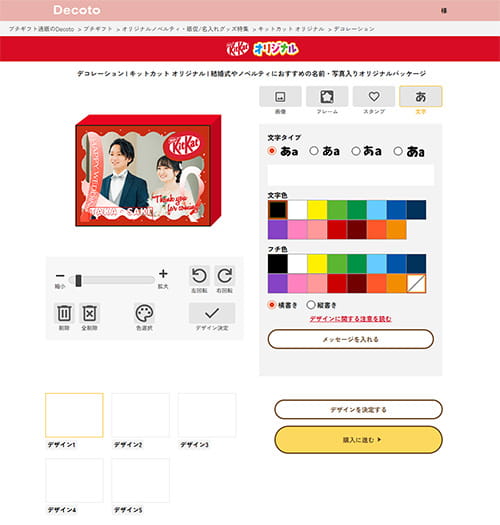Pick black border (フチ色) color

pyautogui.click(x=278, y=264)
